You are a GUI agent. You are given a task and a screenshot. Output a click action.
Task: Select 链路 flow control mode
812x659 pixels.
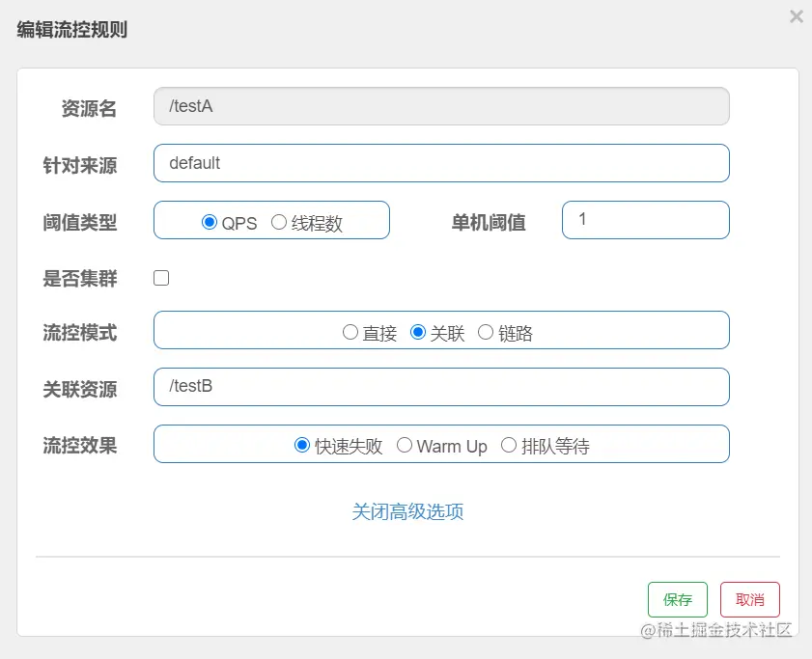tap(486, 332)
